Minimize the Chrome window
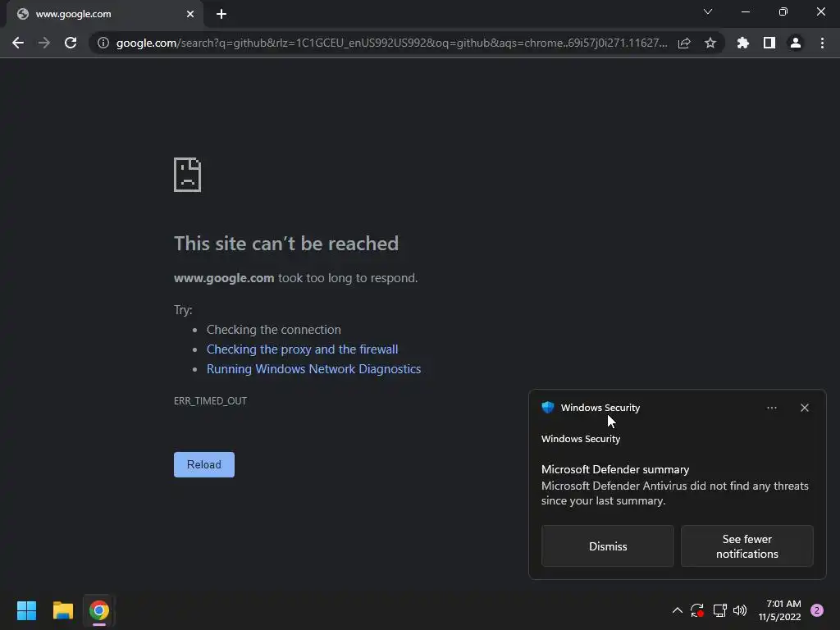 pyautogui.click(x=745, y=11)
